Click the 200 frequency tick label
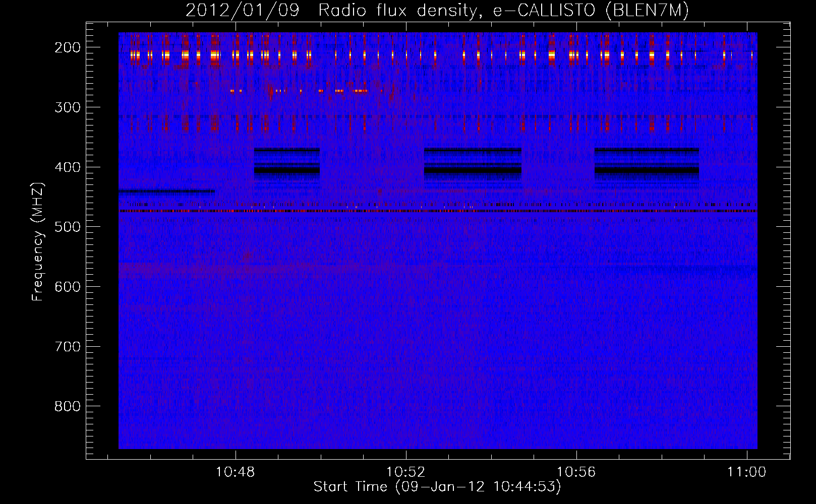 (68, 47)
